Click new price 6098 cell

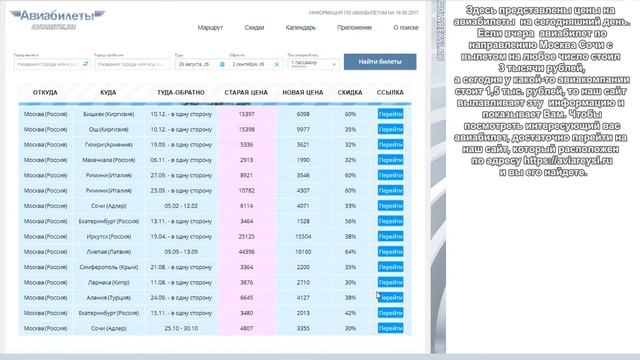(303, 114)
